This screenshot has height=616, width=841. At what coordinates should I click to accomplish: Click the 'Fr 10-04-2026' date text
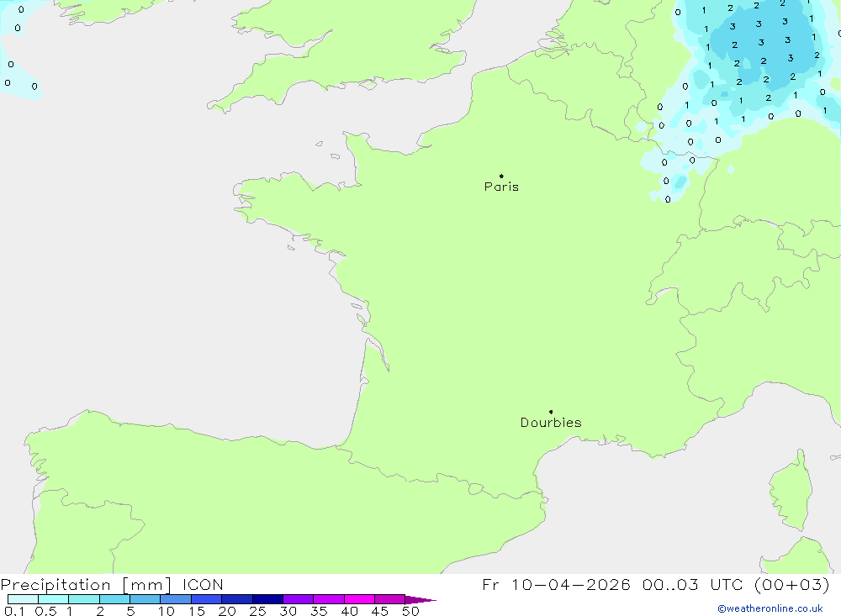[x=556, y=585]
